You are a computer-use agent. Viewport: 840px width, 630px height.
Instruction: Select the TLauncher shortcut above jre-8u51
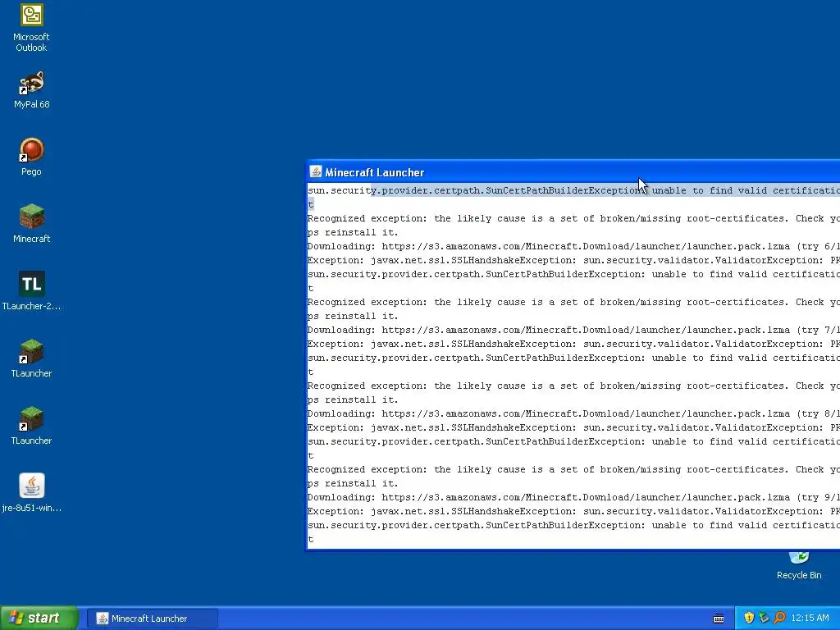coord(31,426)
